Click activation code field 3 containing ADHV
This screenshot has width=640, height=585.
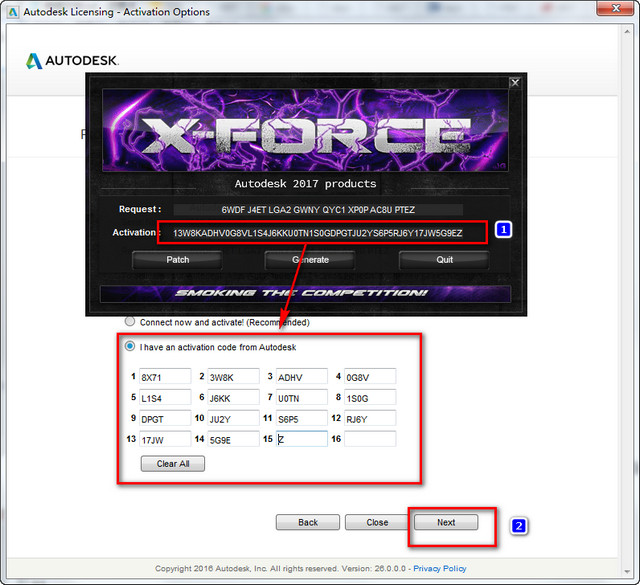pos(302,376)
